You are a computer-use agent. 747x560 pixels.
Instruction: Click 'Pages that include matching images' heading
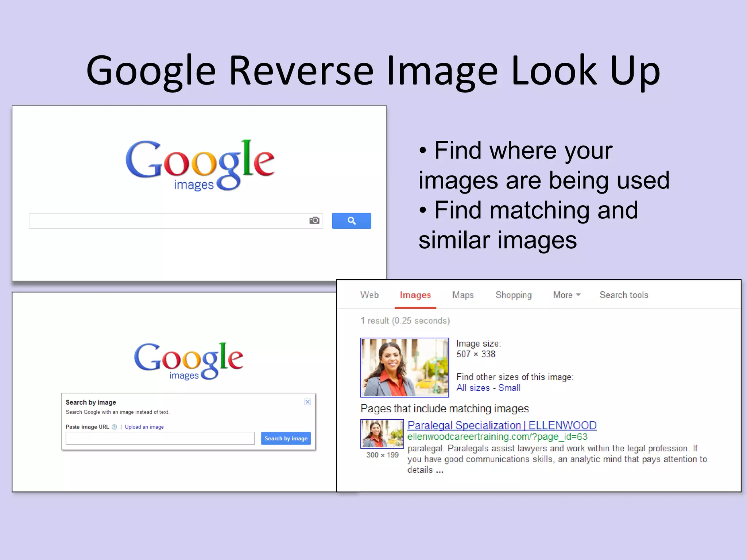tap(445, 408)
